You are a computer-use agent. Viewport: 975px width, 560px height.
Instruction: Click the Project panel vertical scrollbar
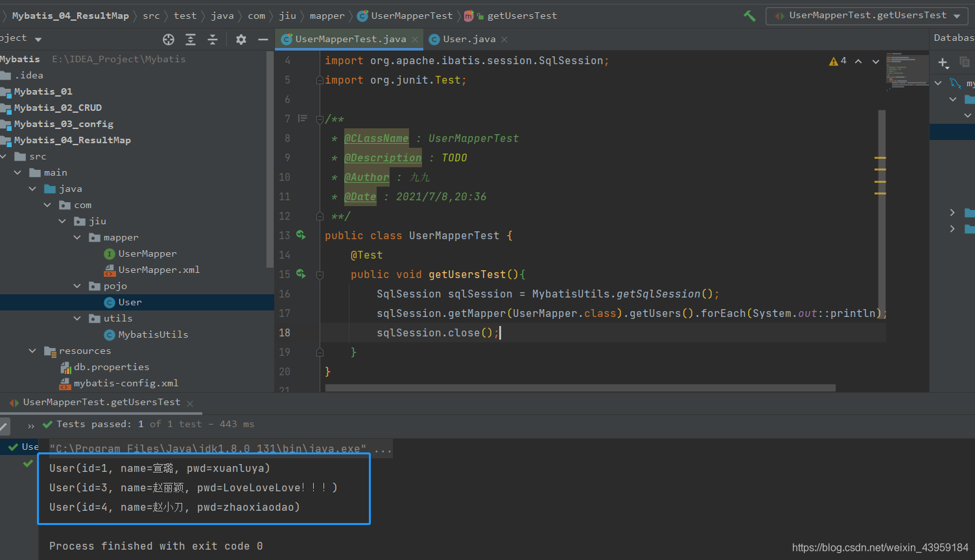click(270, 159)
